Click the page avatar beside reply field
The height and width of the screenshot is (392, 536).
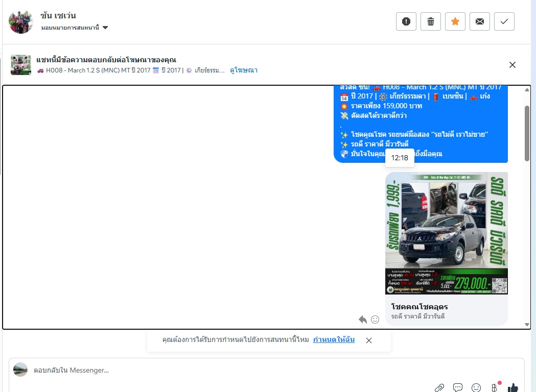20,370
